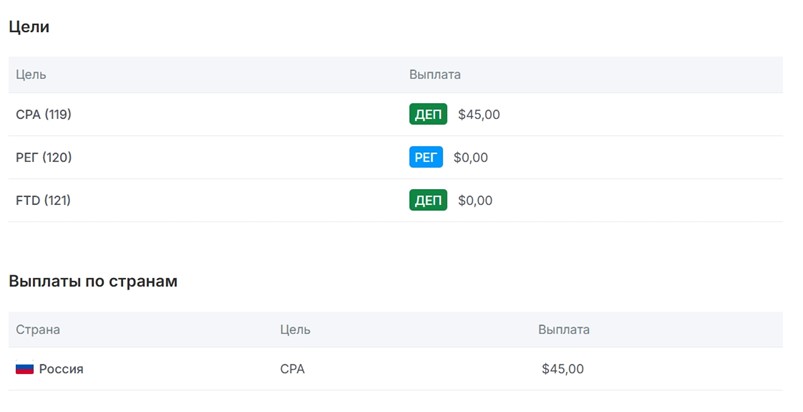803x412 pixels.
Task: Click the green ДЕП badge in CPA row
Action: (428, 114)
